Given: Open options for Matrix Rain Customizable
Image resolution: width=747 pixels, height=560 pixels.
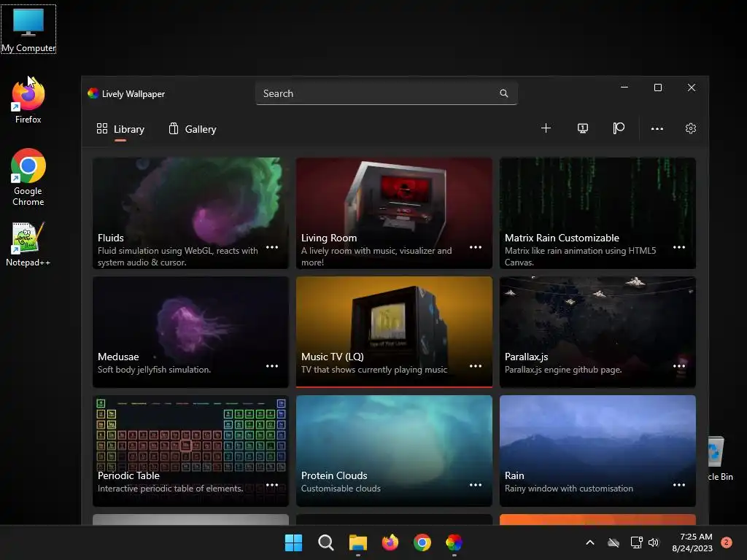Looking at the screenshot, I should (679, 247).
